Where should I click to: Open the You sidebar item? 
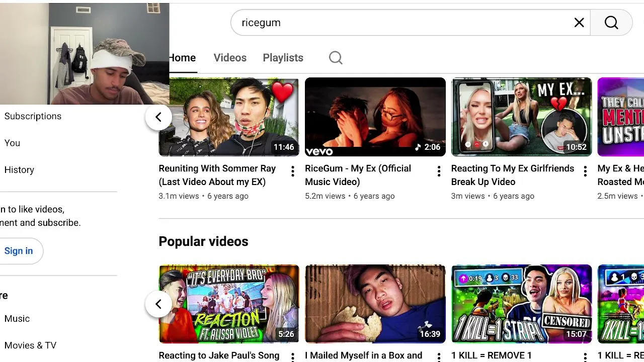pyautogui.click(x=12, y=143)
